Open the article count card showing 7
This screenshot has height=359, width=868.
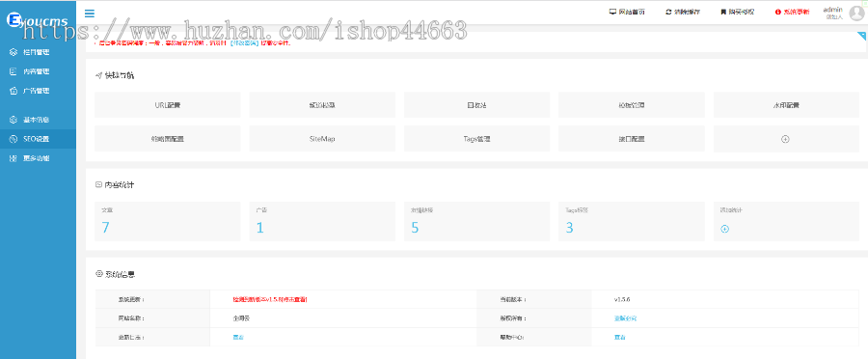[168, 221]
